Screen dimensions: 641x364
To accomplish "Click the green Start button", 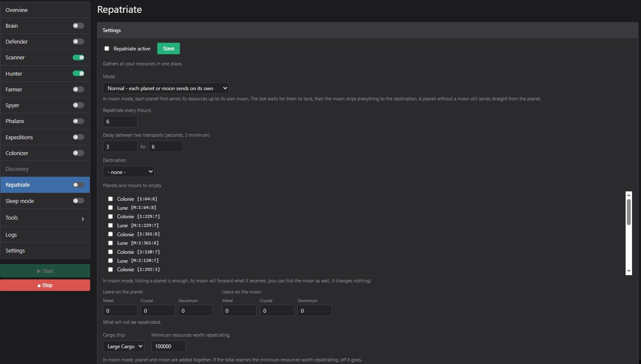I will click(45, 271).
